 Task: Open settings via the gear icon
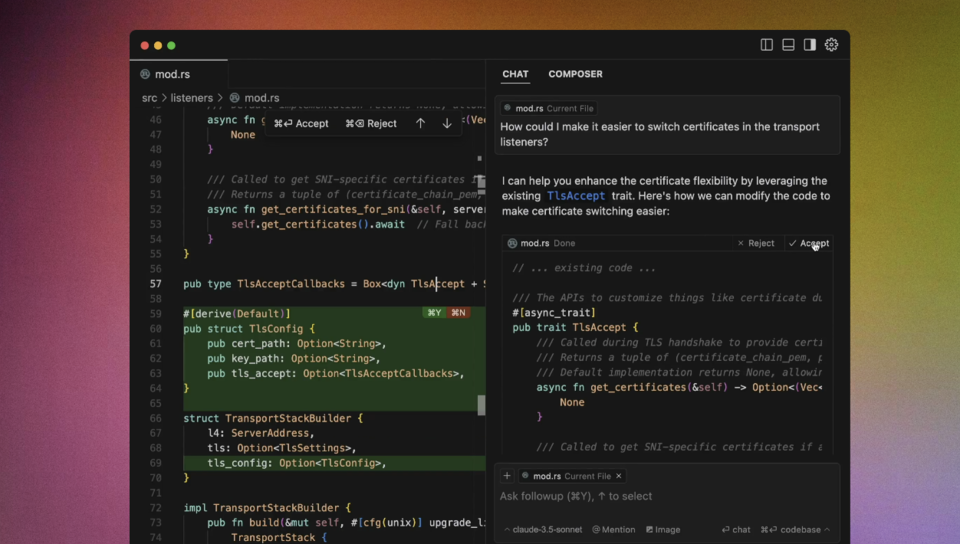(831, 45)
